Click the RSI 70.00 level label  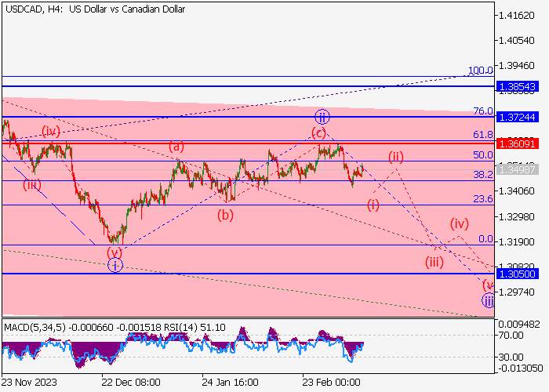click(511, 336)
